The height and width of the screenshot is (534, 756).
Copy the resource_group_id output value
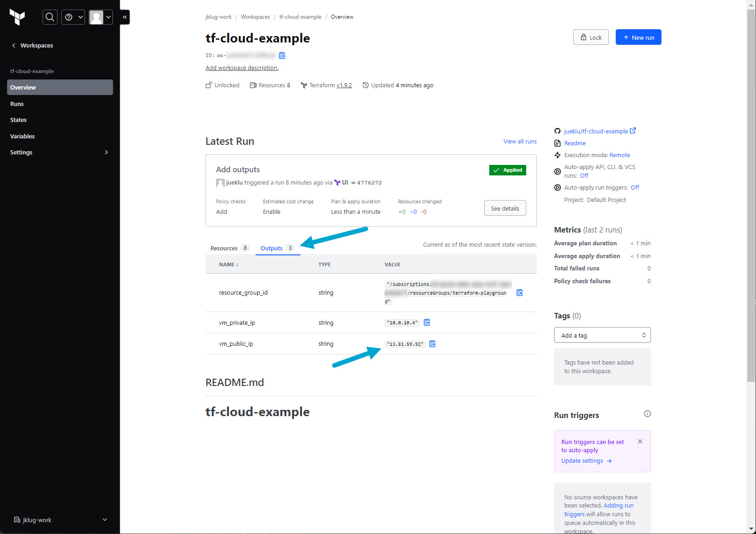(519, 293)
